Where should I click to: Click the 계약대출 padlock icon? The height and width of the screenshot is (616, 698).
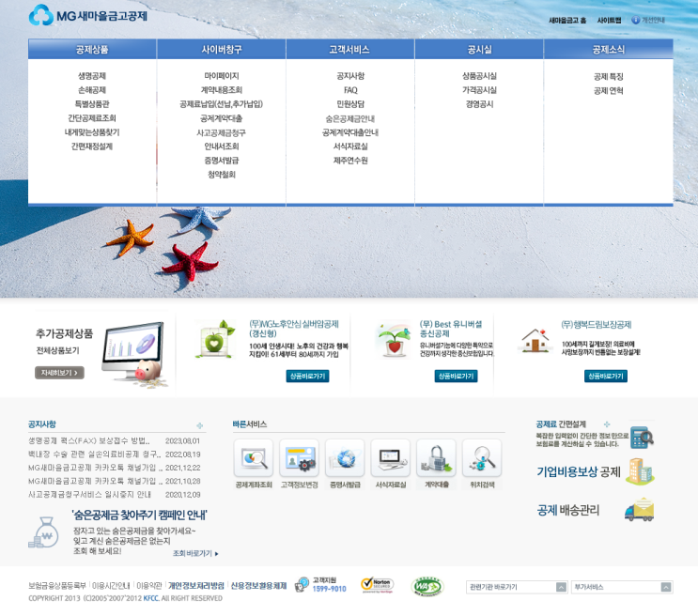click(x=436, y=458)
